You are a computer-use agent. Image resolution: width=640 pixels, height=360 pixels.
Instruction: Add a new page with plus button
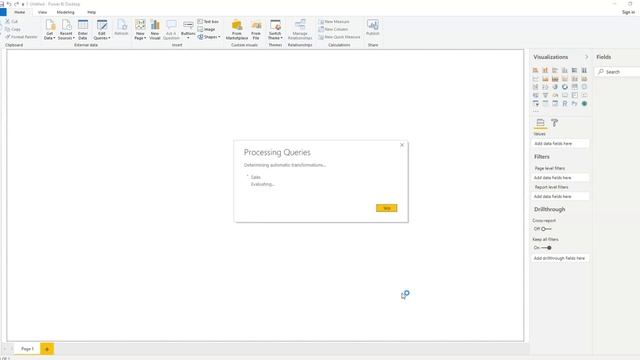(x=47, y=349)
